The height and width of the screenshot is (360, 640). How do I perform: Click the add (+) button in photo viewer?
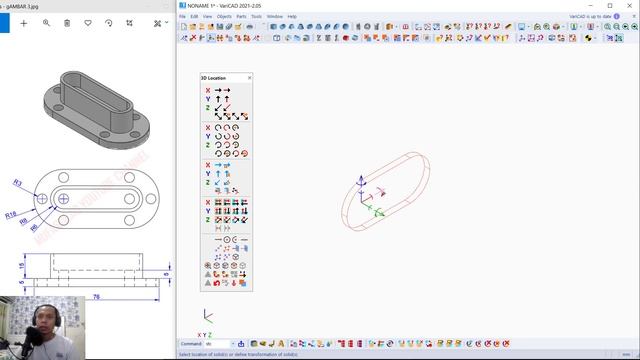click(24, 23)
